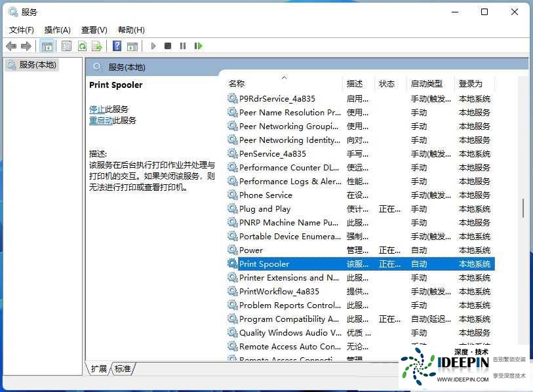Click 正在... status of Plug and Play
533x392 pixels.
coord(389,208)
